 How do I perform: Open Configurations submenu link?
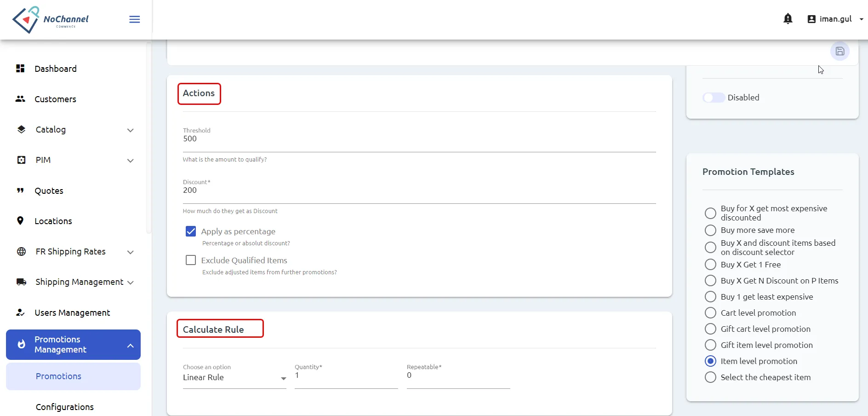pos(65,407)
